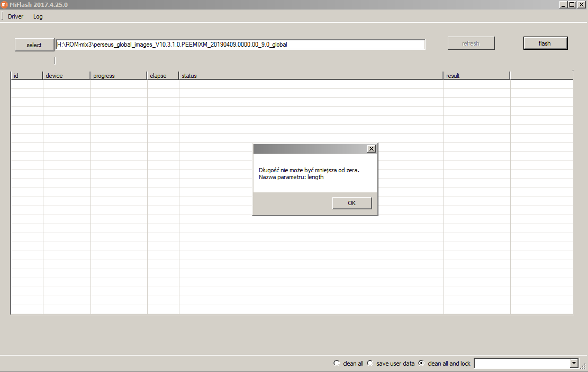Maximize the MiFlash window

pyautogui.click(x=572, y=5)
